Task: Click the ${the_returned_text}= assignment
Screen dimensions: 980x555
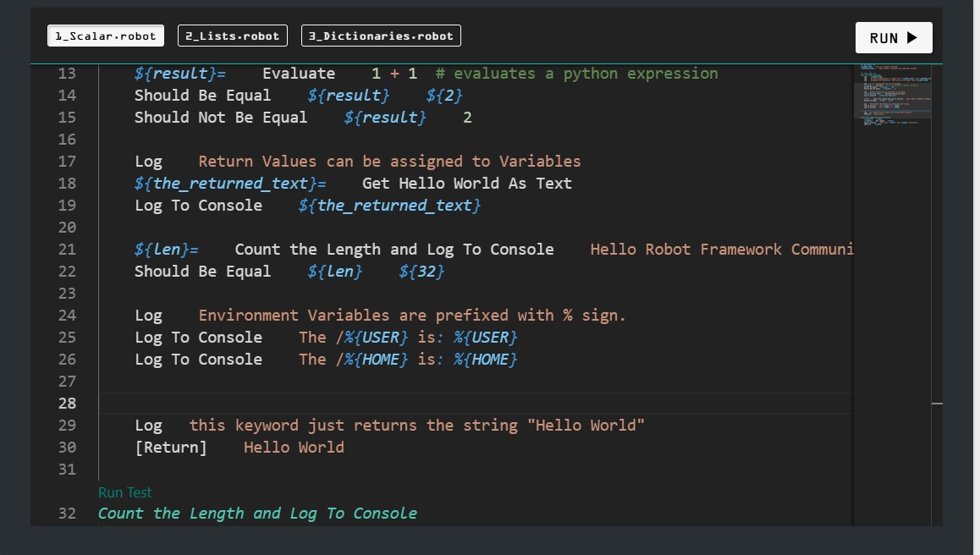Action: [231, 183]
